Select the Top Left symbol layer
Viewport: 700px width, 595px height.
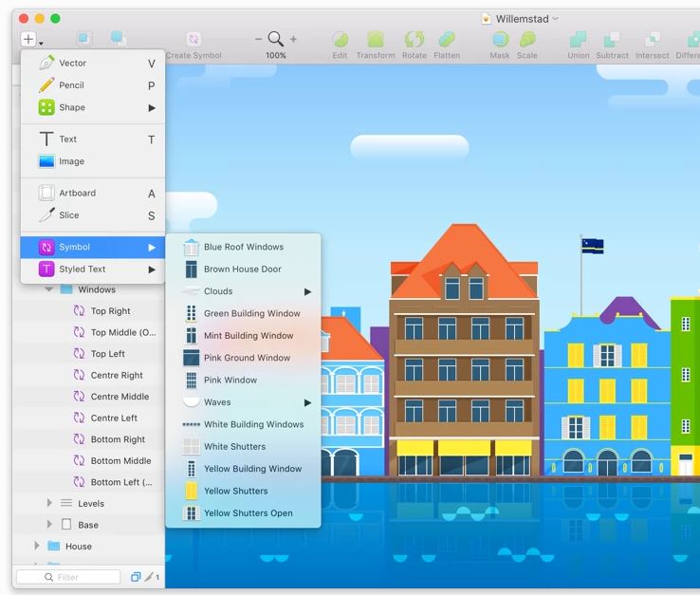tap(89, 354)
